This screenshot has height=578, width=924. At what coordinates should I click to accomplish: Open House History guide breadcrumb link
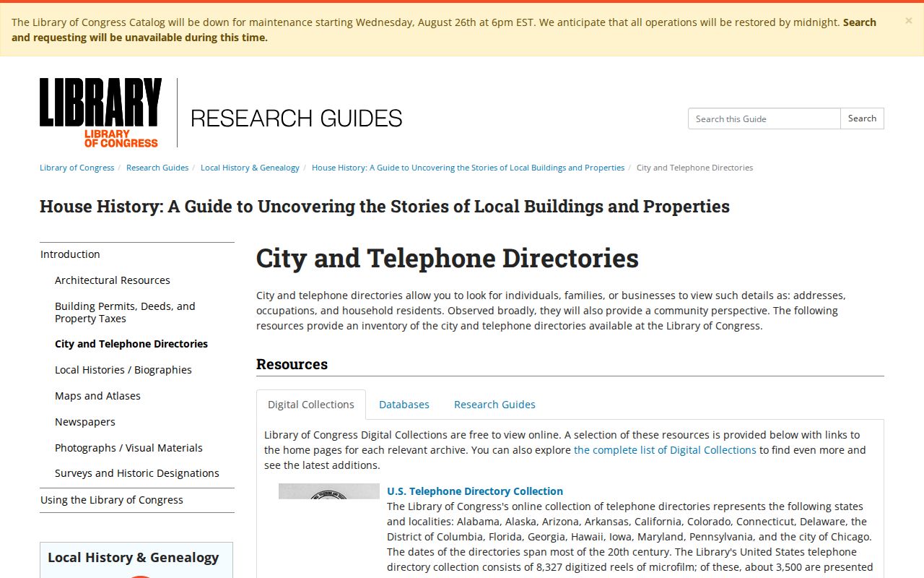click(x=468, y=168)
